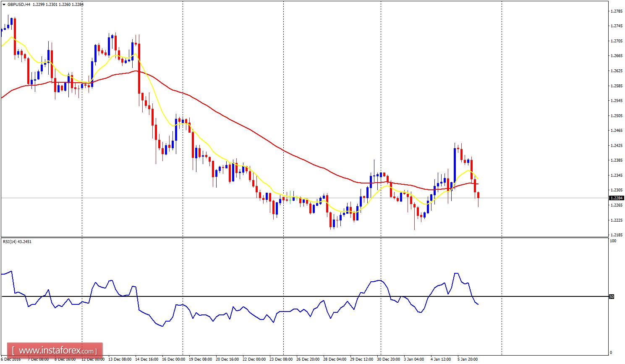
Task: Click the RSI midline level 50 marker
Action: pos(612,296)
